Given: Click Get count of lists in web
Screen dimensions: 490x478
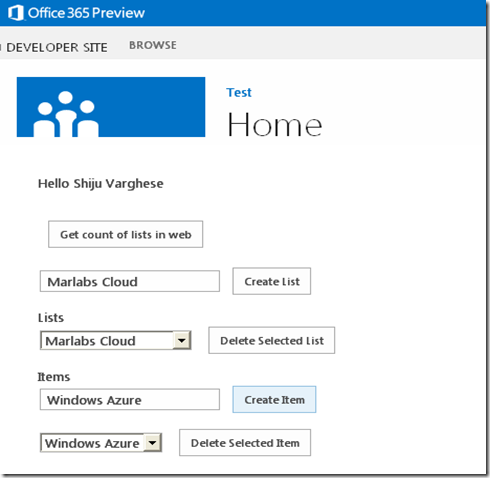Looking at the screenshot, I should point(126,234).
